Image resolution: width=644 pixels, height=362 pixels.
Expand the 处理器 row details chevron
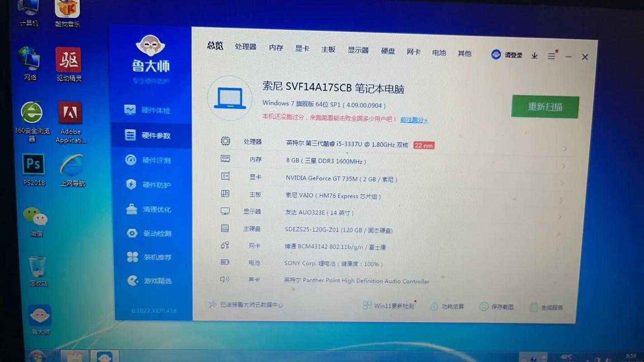tap(565, 148)
